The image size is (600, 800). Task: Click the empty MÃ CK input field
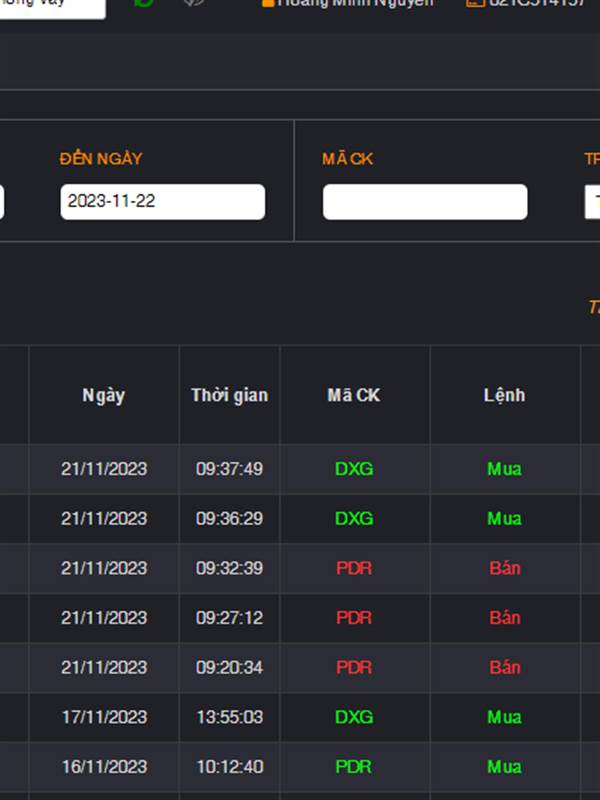pos(425,202)
